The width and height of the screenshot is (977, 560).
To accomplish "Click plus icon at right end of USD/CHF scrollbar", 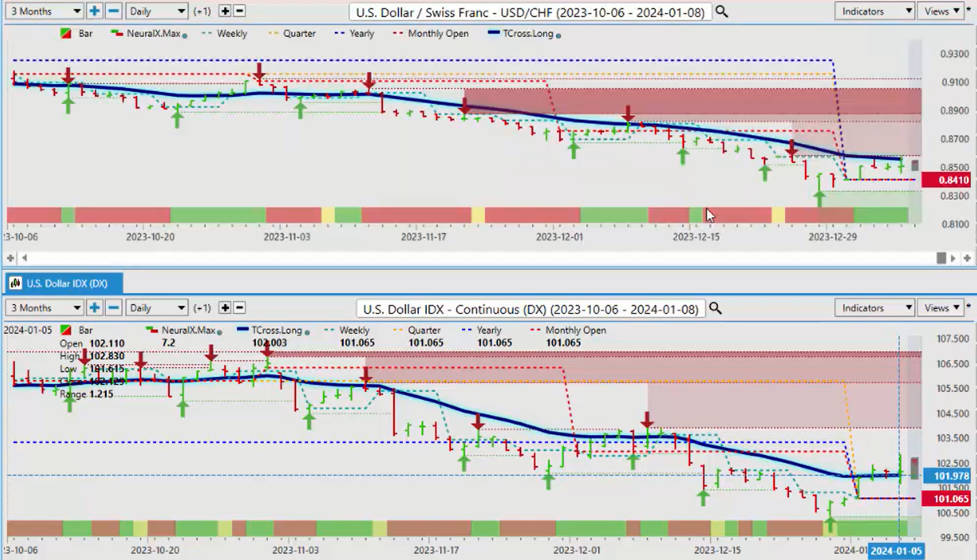I will pos(967,258).
